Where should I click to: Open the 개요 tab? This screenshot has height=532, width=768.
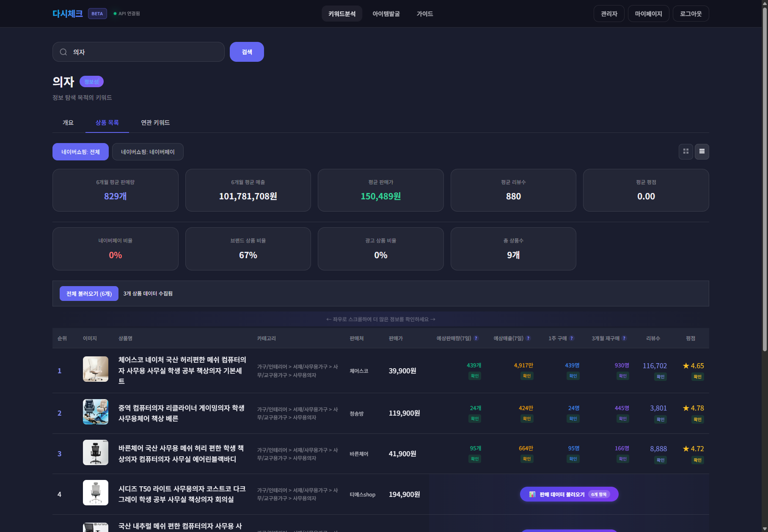pos(68,123)
